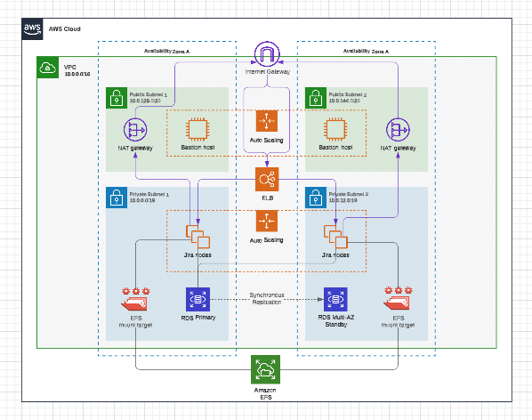The image size is (532, 420).
Task: Select Bastion host chip icon in Public Subnet 2
Action: (335, 129)
